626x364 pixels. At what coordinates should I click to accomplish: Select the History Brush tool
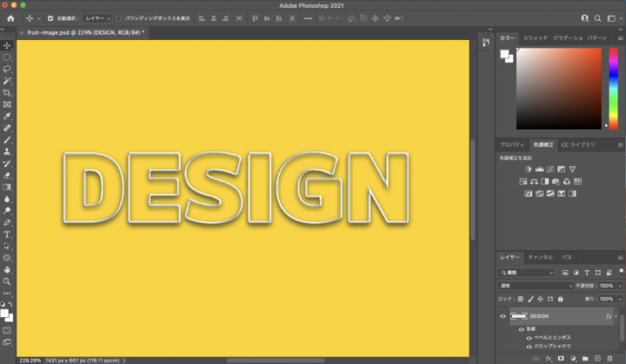(7, 163)
